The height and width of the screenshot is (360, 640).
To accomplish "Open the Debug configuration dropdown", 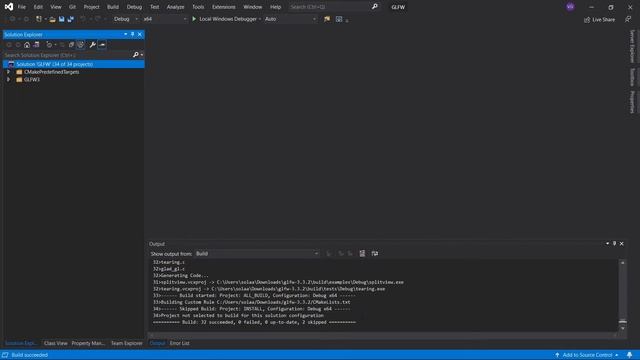I will (126, 19).
